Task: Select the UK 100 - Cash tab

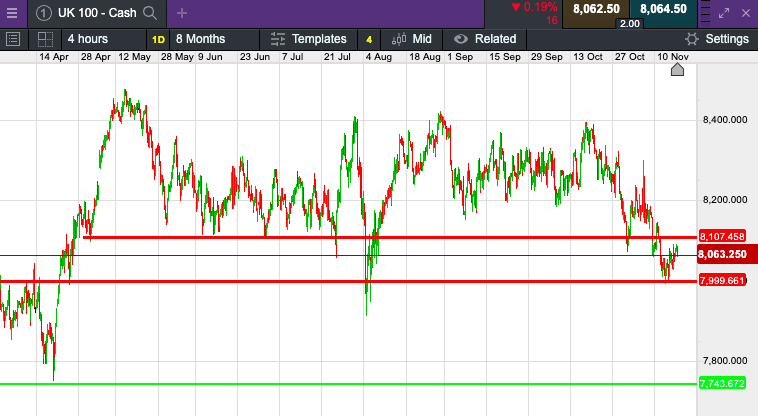Action: 97,13
